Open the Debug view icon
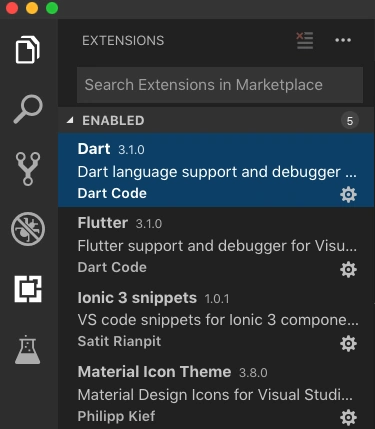This screenshot has height=429, width=375. pyautogui.click(x=28, y=229)
